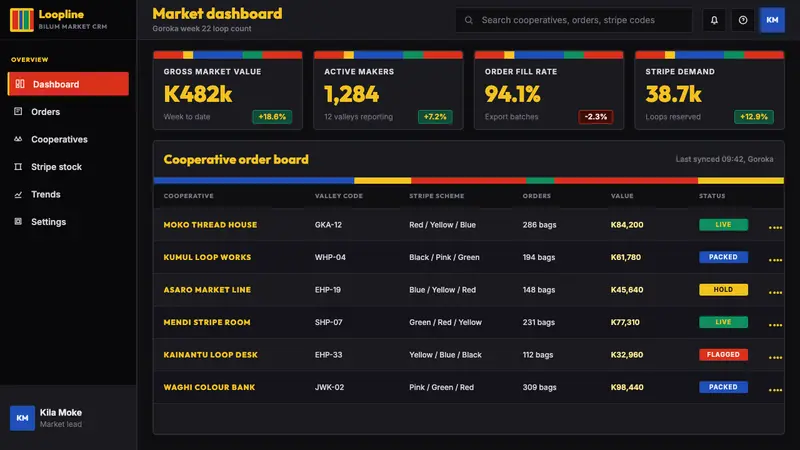The height and width of the screenshot is (450, 800).
Task: Focus the search cooperatives input field
Action: pos(573,20)
